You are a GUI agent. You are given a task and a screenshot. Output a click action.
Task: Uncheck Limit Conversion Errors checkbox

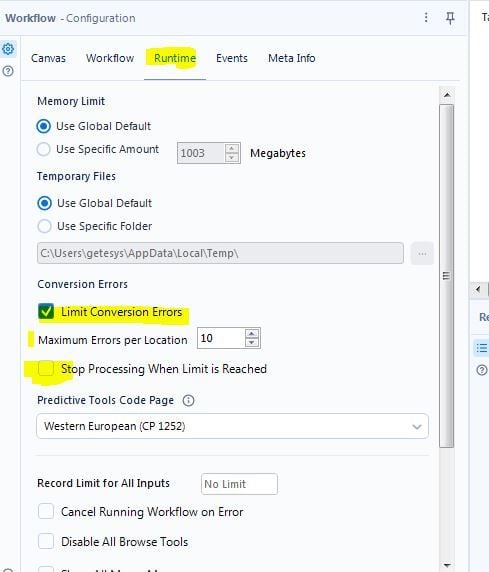click(x=46, y=312)
